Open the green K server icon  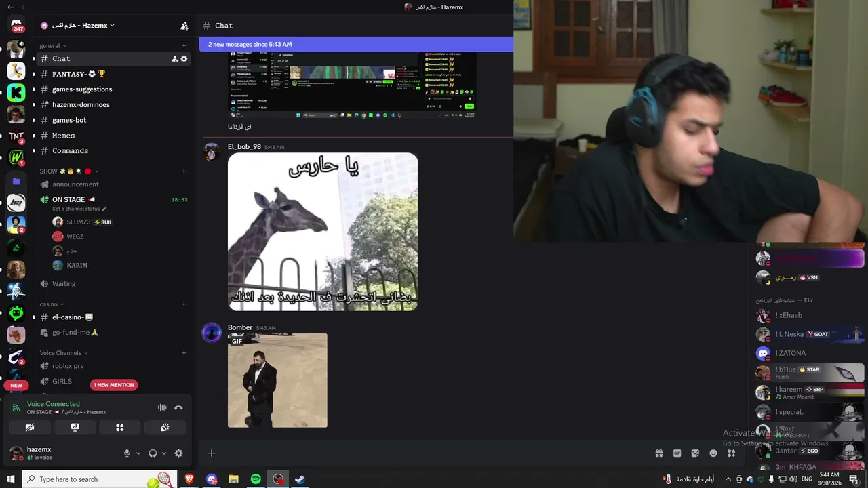[16, 92]
